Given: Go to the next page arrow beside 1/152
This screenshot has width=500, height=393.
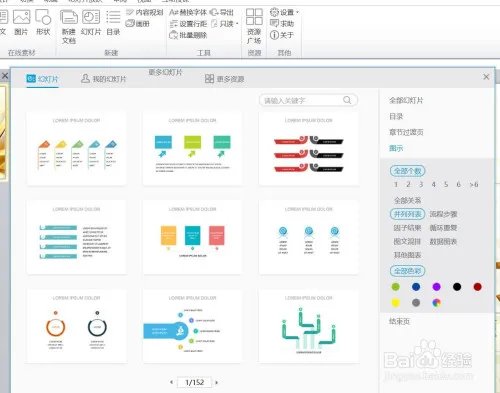Looking at the screenshot, I should tap(217, 382).
